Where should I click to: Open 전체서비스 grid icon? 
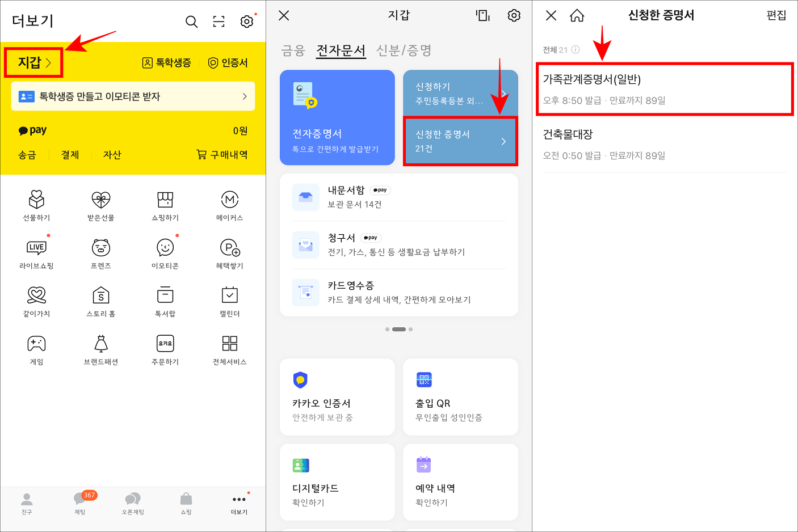(229, 349)
